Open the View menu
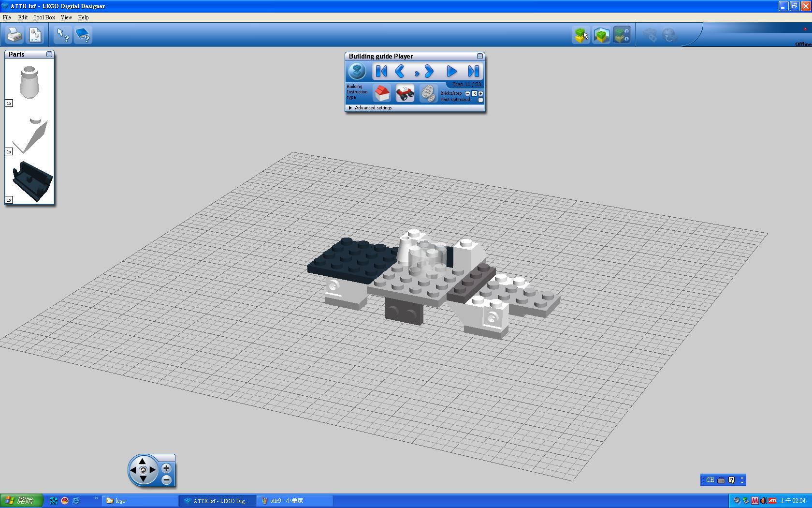 point(66,17)
